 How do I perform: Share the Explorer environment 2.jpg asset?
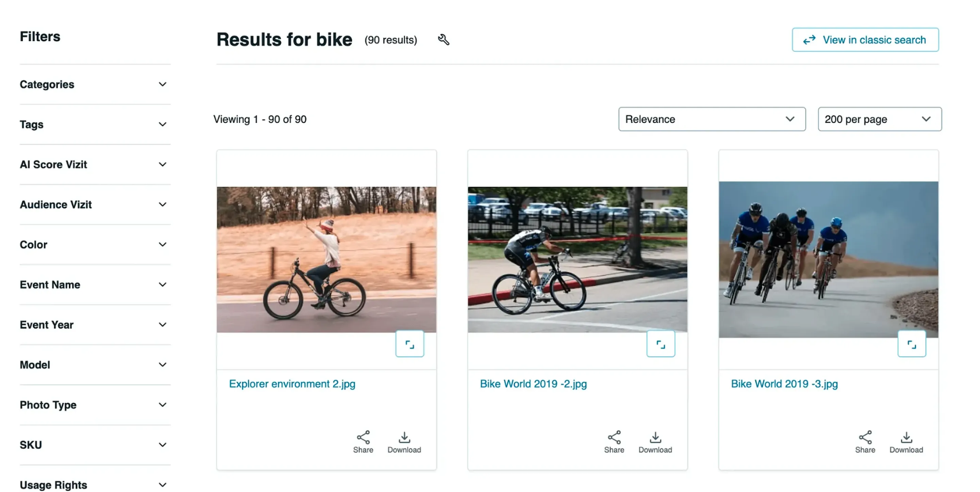(363, 442)
